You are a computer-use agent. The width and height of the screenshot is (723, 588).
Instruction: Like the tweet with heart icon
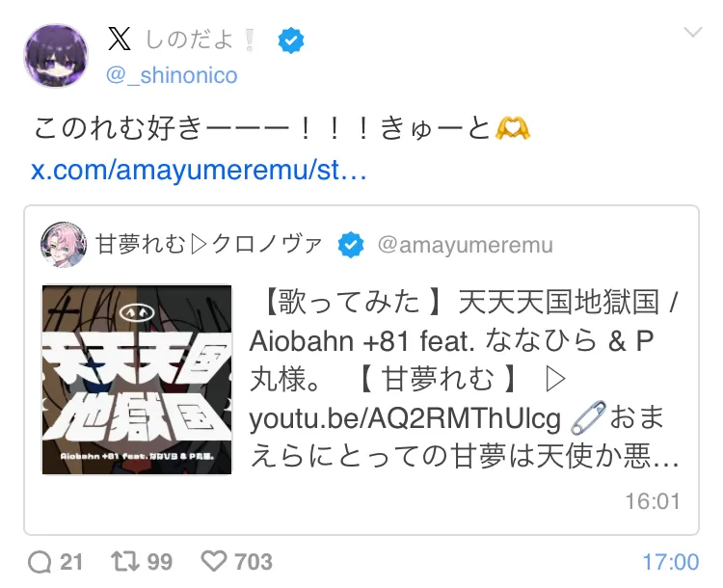pos(214,562)
